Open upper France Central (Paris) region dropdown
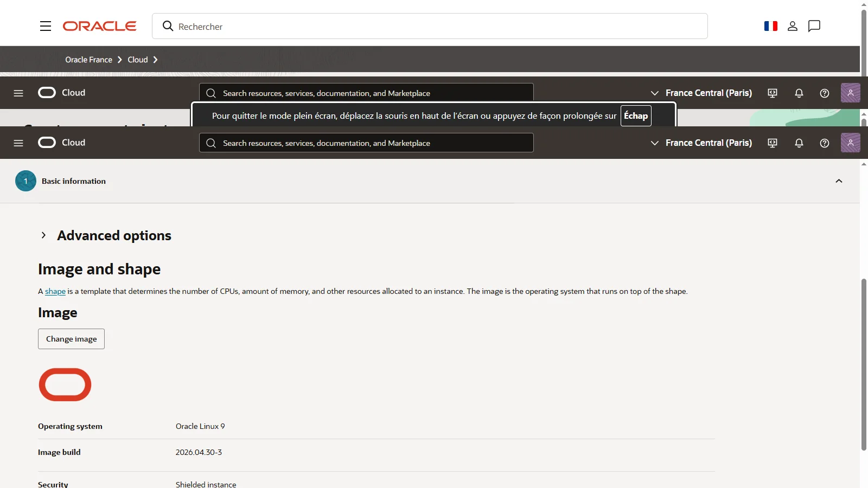Image resolution: width=868 pixels, height=488 pixels. (x=701, y=93)
